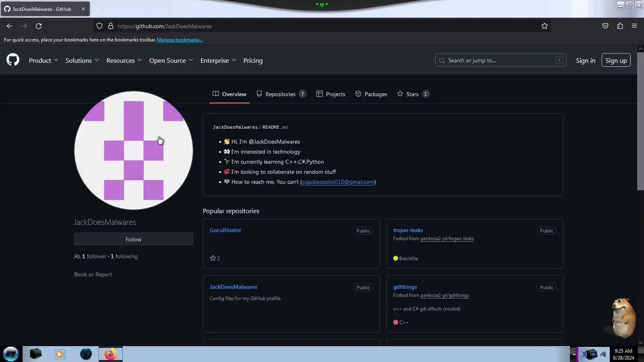
Task: Follow the JackDoesMalwares user
Action: (x=134, y=239)
